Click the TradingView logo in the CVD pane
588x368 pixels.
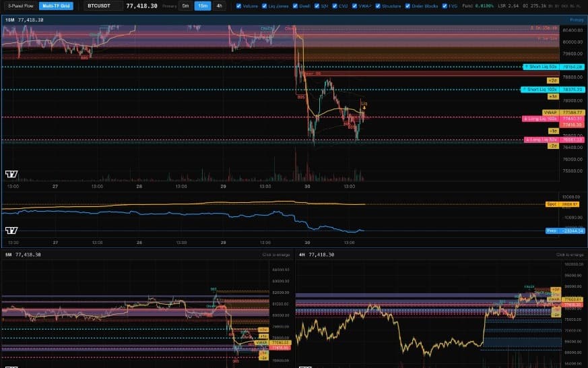11,231
